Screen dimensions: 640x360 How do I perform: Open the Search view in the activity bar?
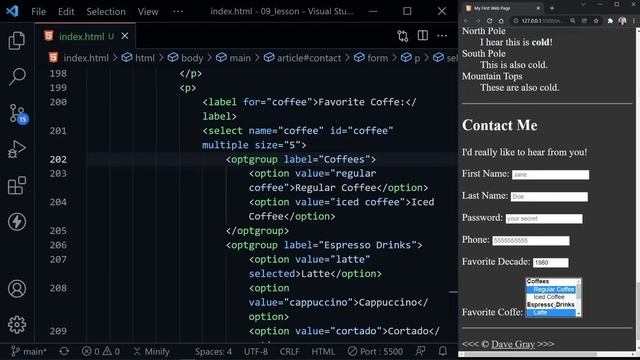(x=17, y=76)
